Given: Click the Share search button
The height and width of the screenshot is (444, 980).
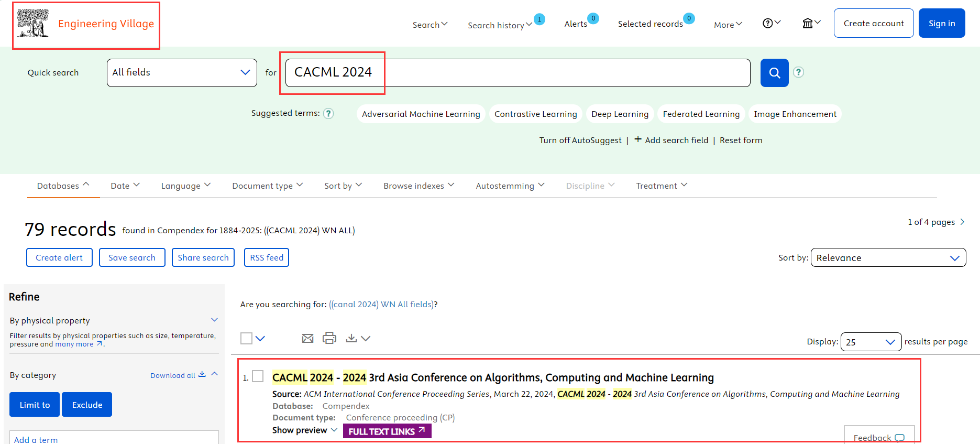Looking at the screenshot, I should point(203,257).
